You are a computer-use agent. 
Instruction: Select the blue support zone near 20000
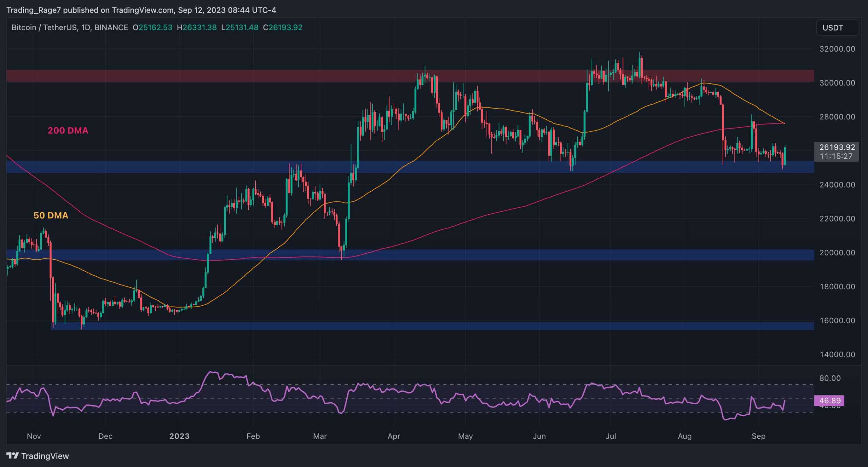click(x=410, y=255)
